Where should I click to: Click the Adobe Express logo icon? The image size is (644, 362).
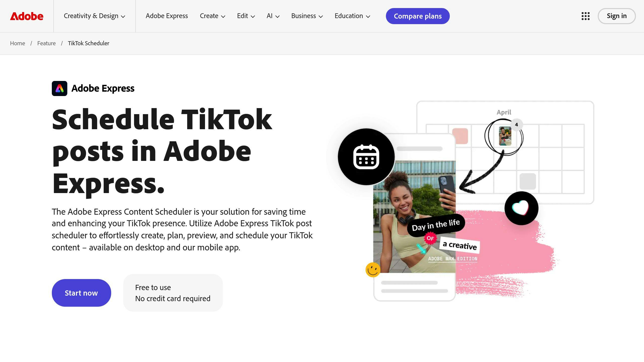pos(59,88)
